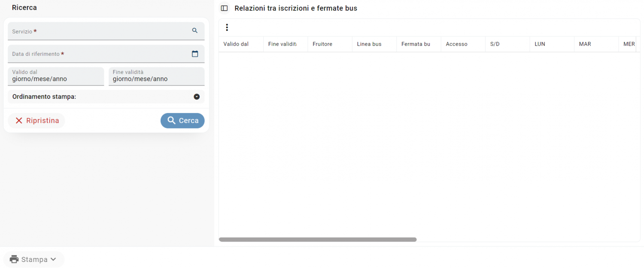Click the LUN column header
The height and width of the screenshot is (268, 644).
click(x=540, y=44)
